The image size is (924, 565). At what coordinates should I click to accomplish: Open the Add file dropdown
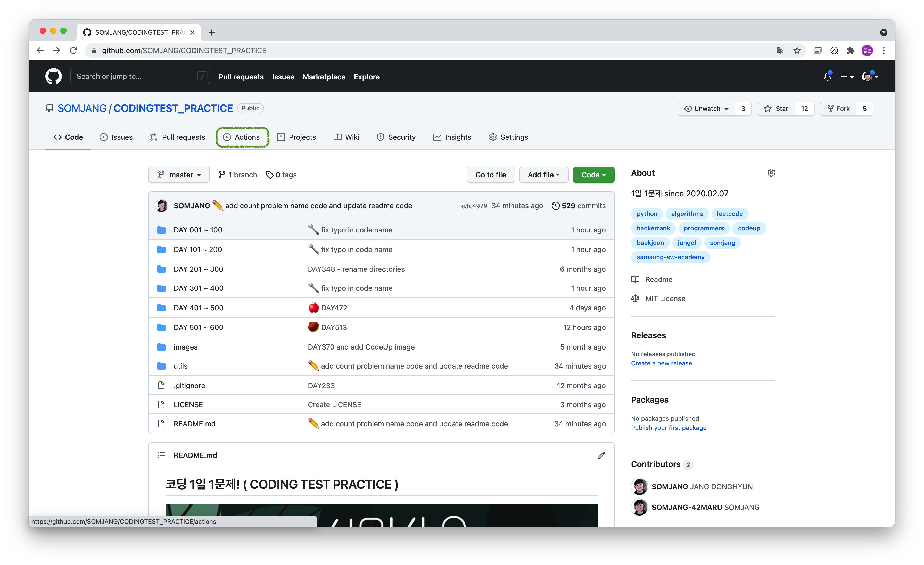point(543,175)
